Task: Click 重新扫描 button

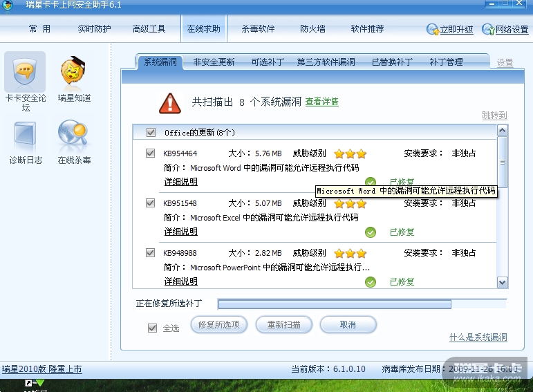Action: coord(284,325)
